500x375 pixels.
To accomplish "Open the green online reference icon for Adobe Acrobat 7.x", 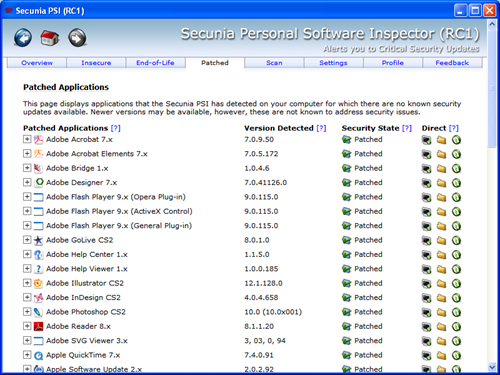I will (x=456, y=140).
